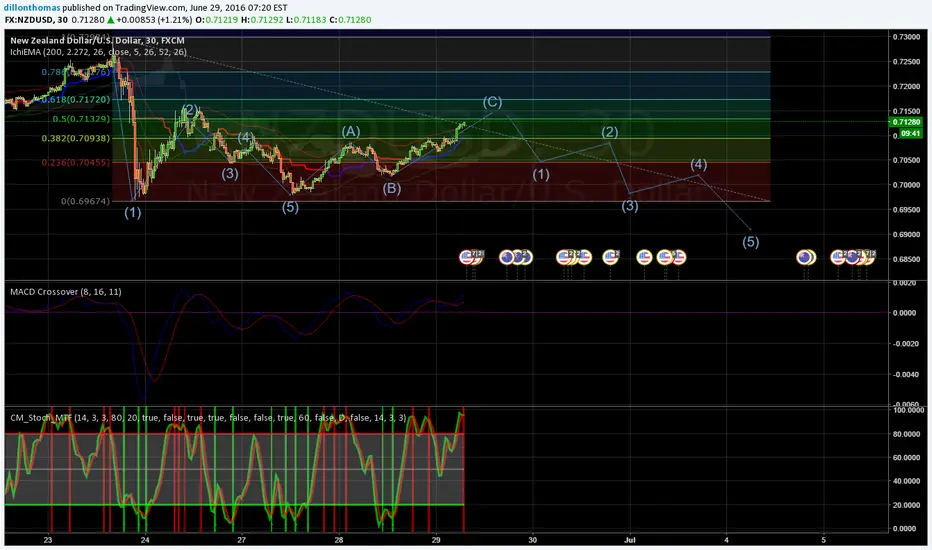Select the O:0.71219 open value in header

[x=217, y=20]
